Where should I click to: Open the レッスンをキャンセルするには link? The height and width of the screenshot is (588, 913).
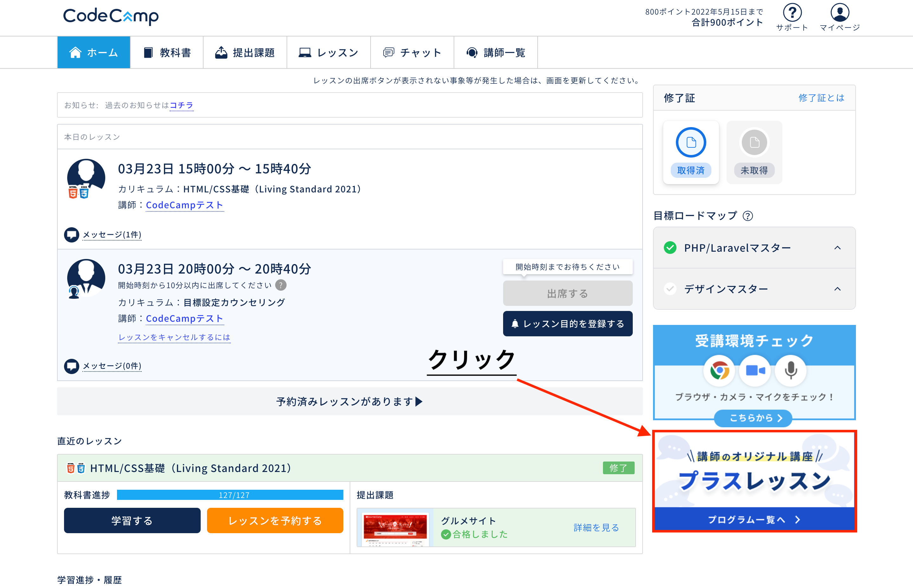click(174, 337)
